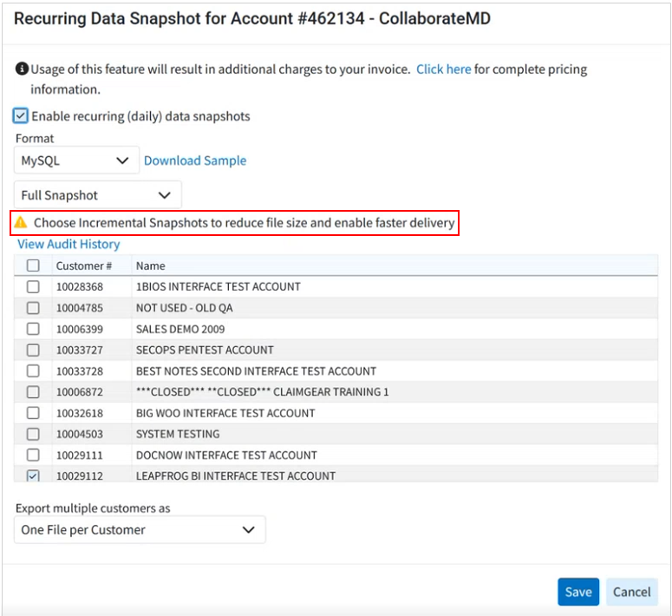Click the name NOT USED - OLD QA

coord(185,308)
